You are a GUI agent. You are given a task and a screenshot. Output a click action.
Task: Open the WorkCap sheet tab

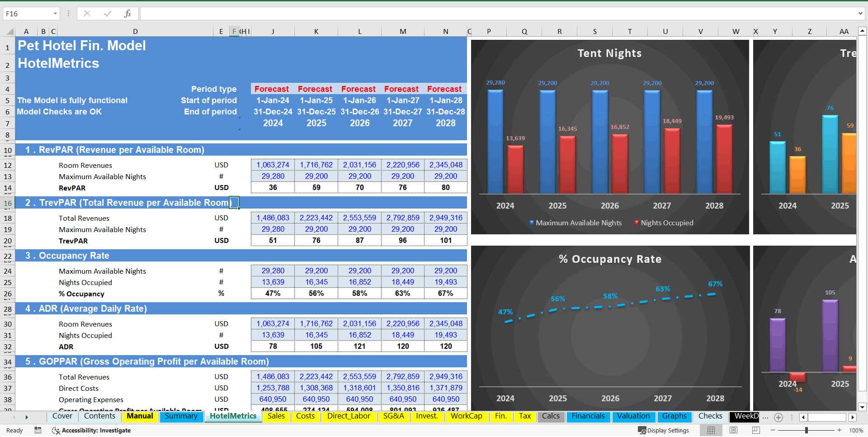[467, 416]
